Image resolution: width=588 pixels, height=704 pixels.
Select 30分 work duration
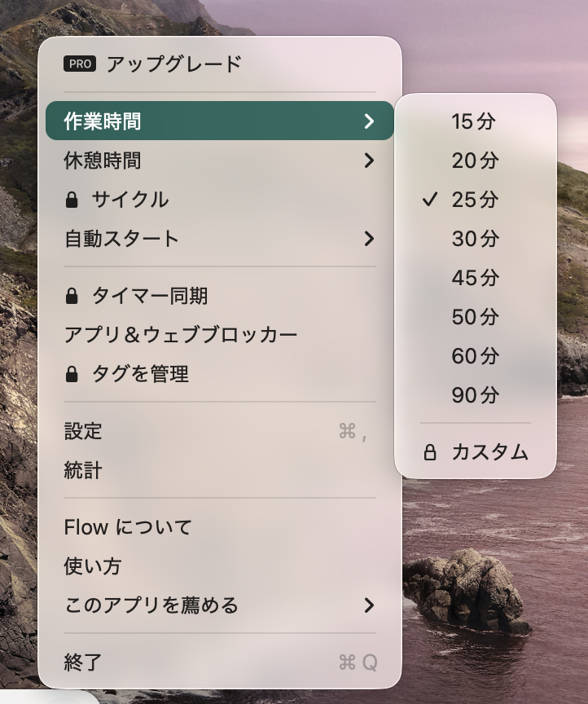click(476, 239)
